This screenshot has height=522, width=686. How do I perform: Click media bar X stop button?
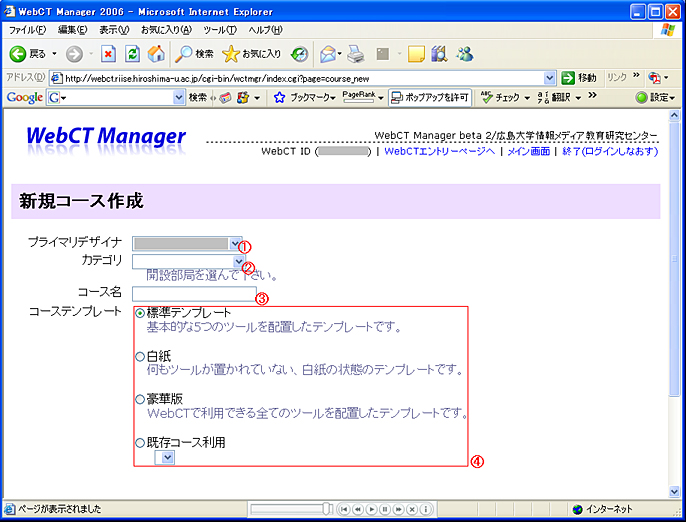412,509
